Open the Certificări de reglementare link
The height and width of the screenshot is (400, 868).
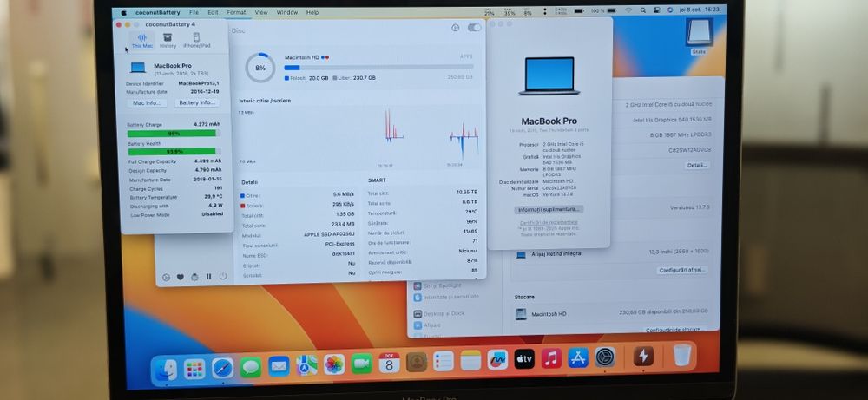pos(549,222)
